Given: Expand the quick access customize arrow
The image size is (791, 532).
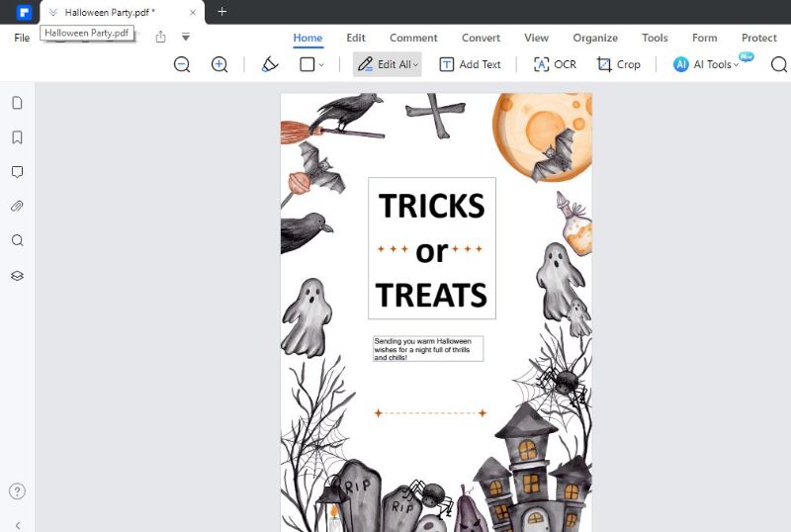Looking at the screenshot, I should pos(186,37).
